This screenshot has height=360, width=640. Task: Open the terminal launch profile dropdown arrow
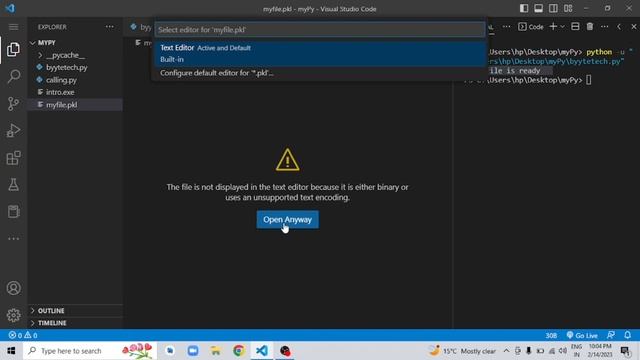562,27
